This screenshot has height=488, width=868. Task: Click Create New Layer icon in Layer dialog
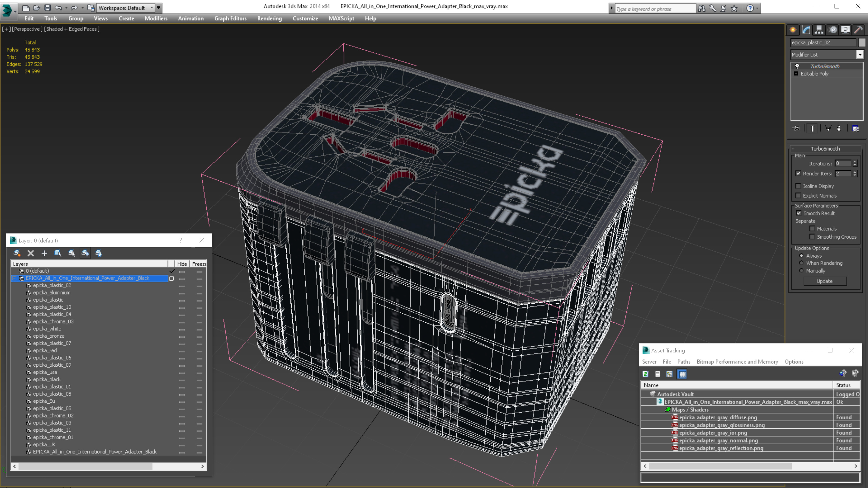17,253
